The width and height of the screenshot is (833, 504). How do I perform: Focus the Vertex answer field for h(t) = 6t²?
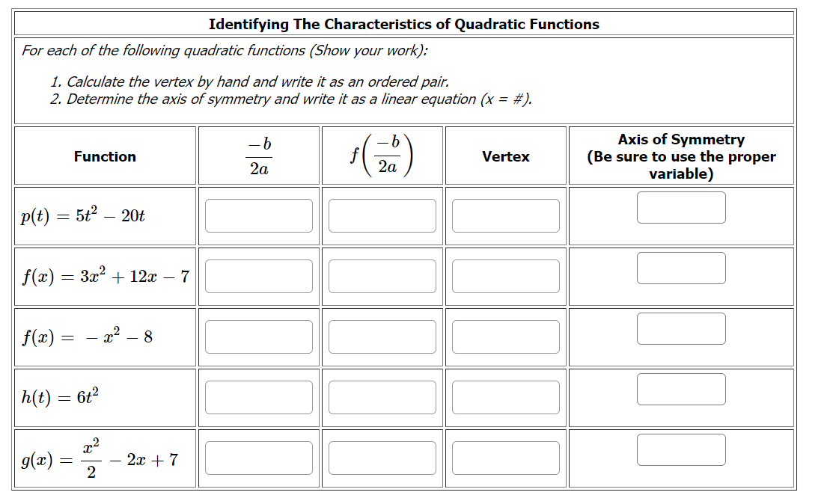(x=505, y=397)
